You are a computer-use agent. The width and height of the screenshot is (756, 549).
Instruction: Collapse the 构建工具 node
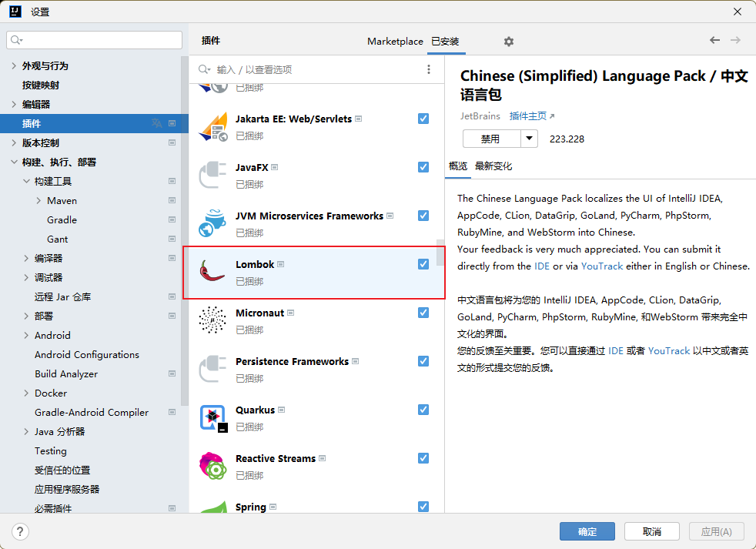pos(26,182)
